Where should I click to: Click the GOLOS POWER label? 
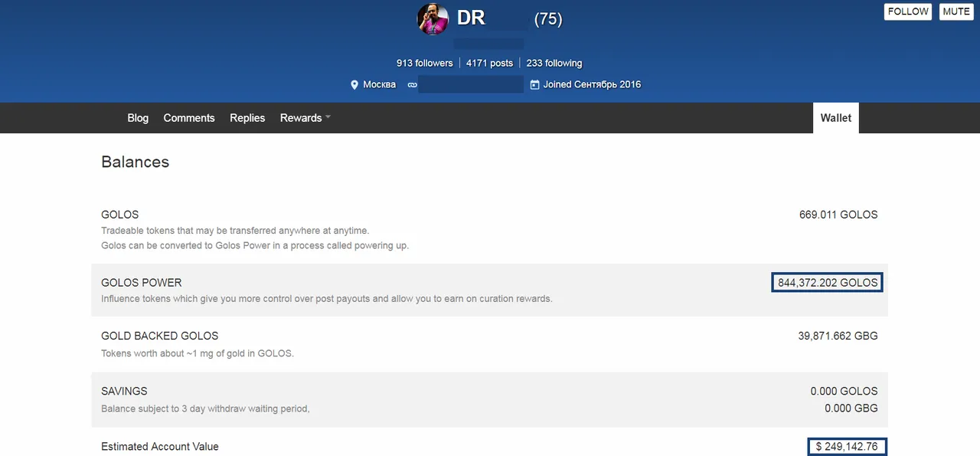[x=142, y=283]
